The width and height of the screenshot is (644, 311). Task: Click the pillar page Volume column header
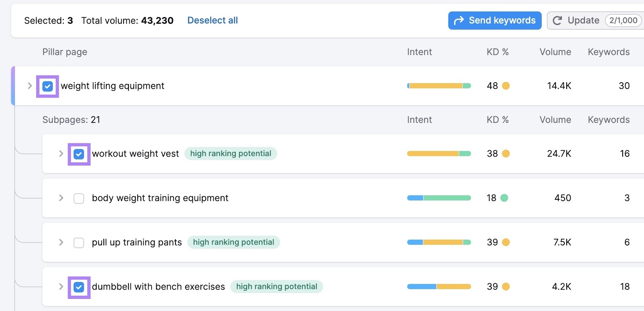555,52
